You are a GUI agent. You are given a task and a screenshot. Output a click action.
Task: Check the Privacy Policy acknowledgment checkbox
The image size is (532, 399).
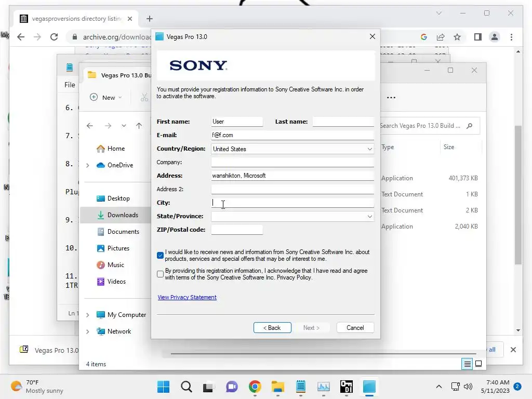click(x=160, y=274)
